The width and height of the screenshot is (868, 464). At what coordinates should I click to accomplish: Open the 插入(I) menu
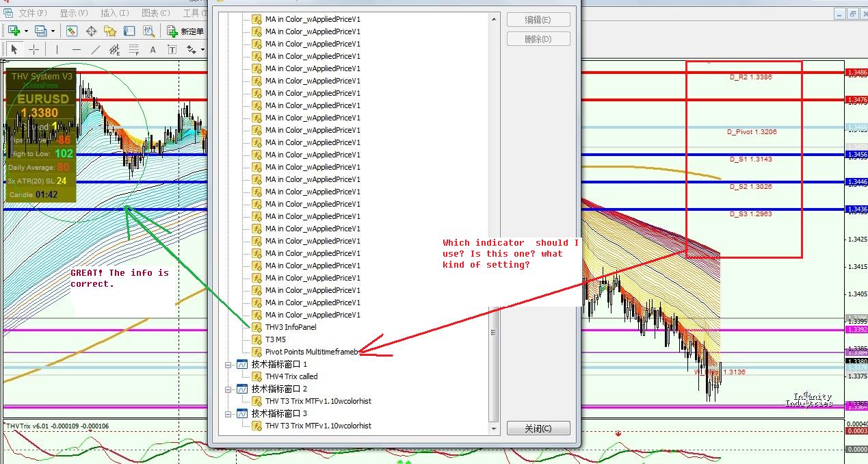(x=115, y=12)
